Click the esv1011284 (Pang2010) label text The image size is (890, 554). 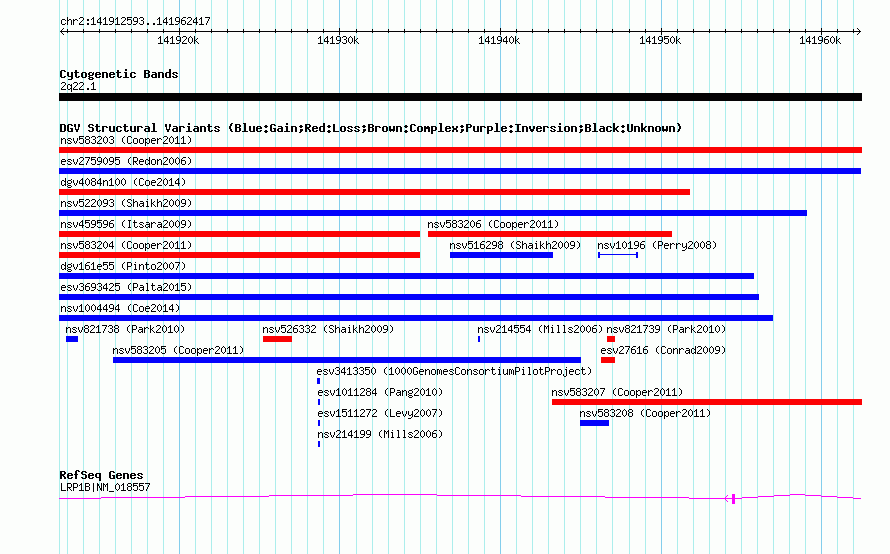pyautogui.click(x=380, y=392)
